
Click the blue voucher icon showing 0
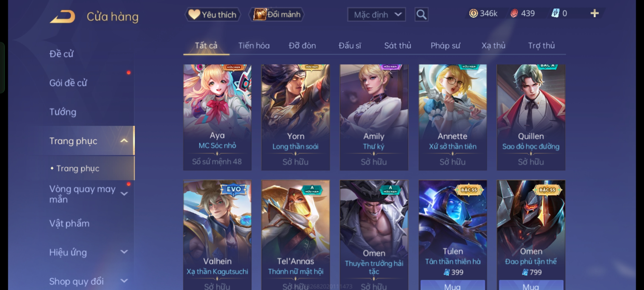tap(555, 13)
